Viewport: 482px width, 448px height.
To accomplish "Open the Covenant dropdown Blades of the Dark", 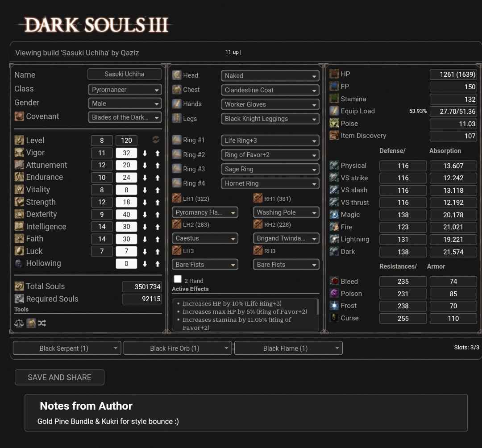I will [125, 117].
